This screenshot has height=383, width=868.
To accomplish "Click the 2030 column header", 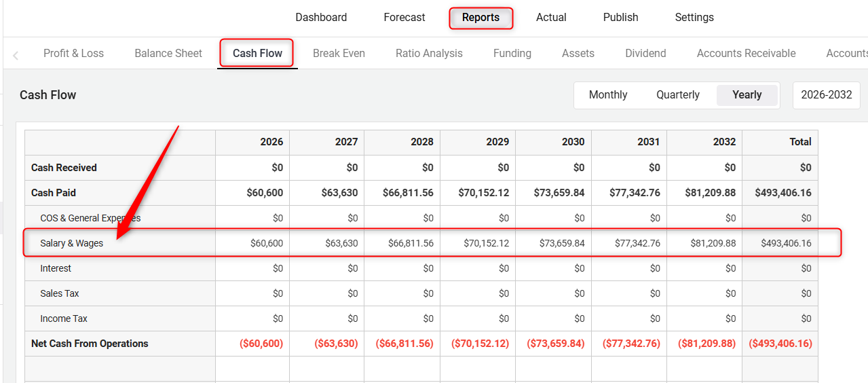I will [x=554, y=142].
